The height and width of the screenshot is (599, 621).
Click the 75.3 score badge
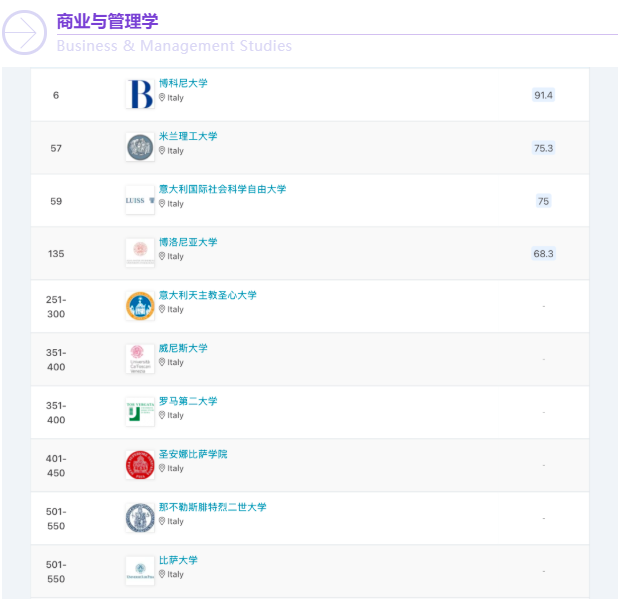click(543, 148)
